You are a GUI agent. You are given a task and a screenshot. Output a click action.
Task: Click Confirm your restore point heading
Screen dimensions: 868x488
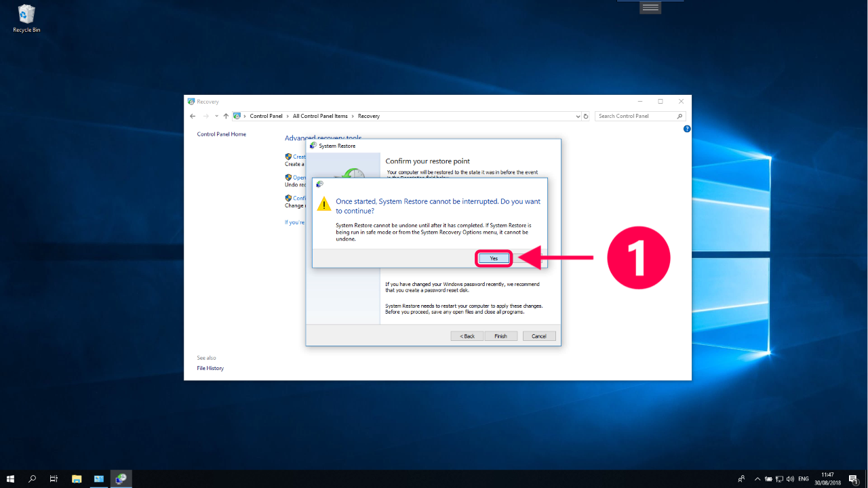point(427,161)
